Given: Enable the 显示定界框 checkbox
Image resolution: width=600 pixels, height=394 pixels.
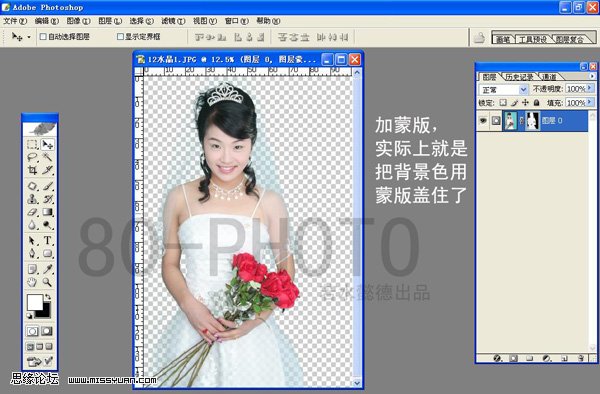Looking at the screenshot, I should coord(120,37).
